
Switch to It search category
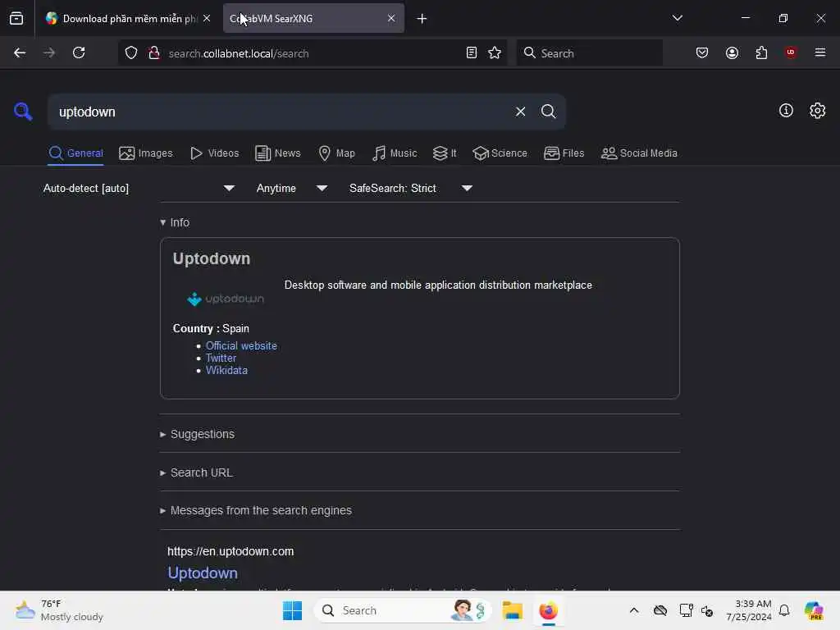[445, 153]
